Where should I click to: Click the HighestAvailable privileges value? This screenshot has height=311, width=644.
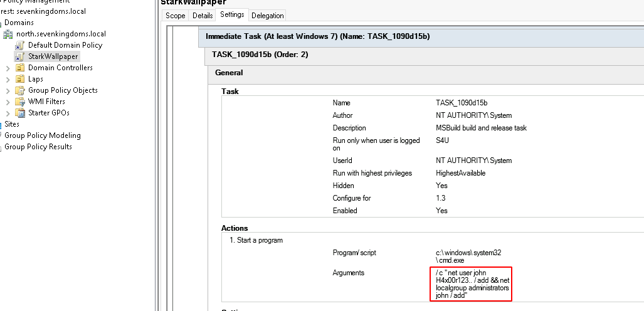pos(460,174)
